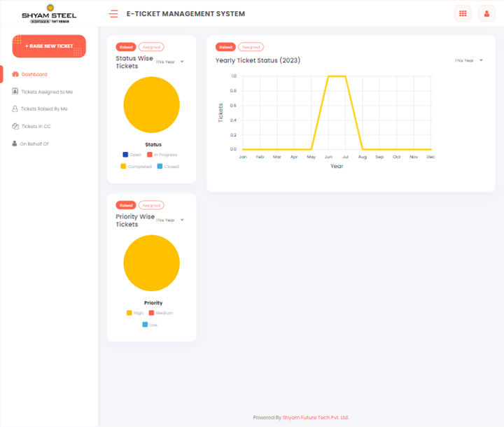Open This Year dropdown in Status Wise Tickets
Screen dimensions: 504x427
pos(170,62)
